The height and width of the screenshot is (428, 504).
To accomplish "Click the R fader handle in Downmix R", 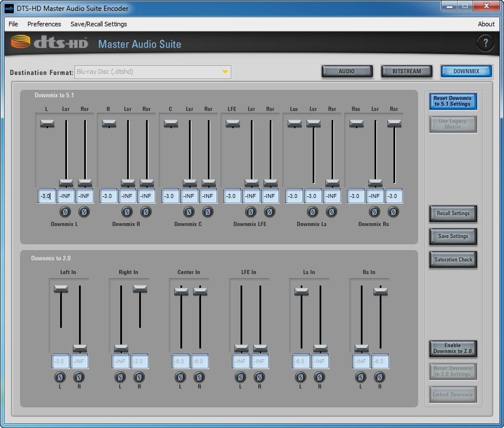I will [x=109, y=124].
